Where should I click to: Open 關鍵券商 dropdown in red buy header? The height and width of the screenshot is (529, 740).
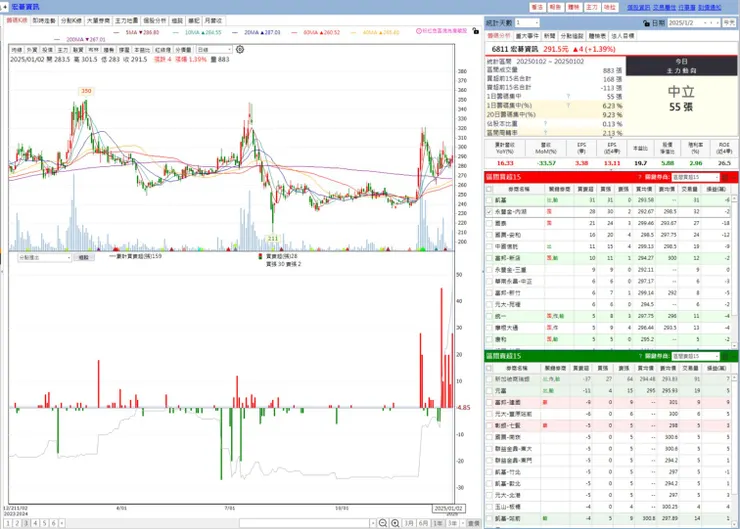tap(695, 177)
